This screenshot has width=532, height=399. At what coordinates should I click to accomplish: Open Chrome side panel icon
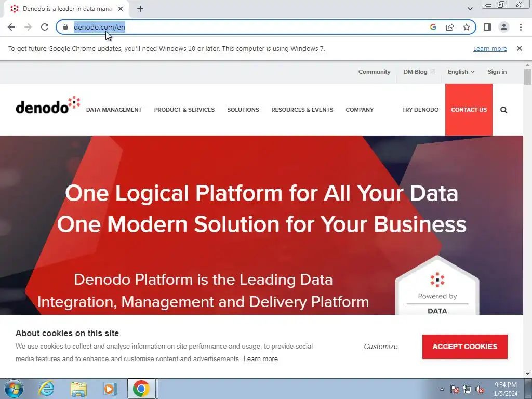pos(487,27)
